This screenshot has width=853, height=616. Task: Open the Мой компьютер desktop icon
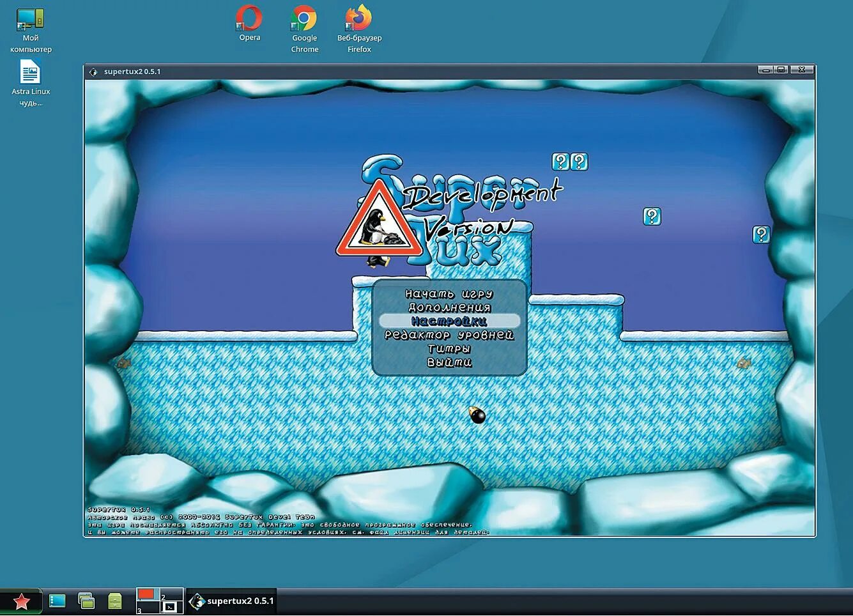click(x=31, y=31)
